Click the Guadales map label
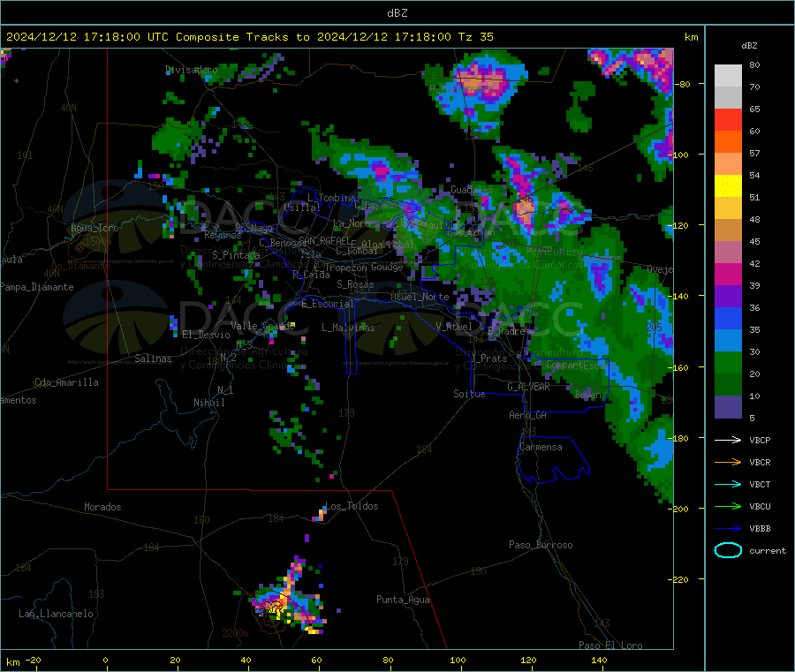Screen dimensions: 795x672 pyautogui.click(x=472, y=190)
